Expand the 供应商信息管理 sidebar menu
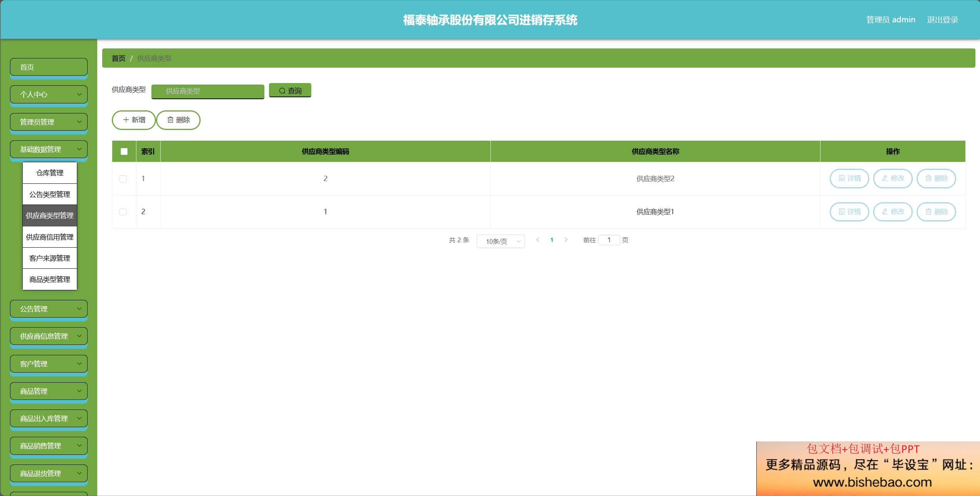980x496 pixels. (49, 336)
